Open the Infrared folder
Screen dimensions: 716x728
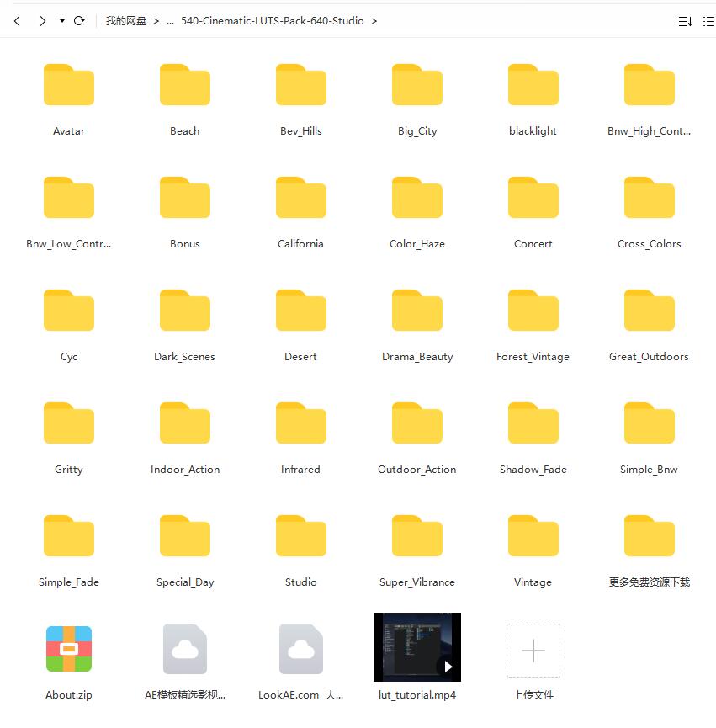(301, 423)
